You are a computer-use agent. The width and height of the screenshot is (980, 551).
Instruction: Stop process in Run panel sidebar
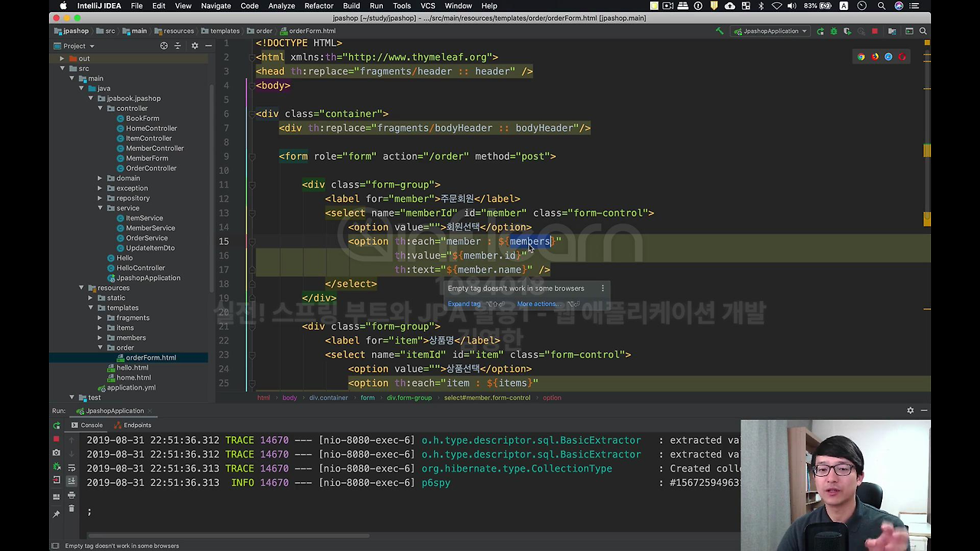(x=56, y=439)
